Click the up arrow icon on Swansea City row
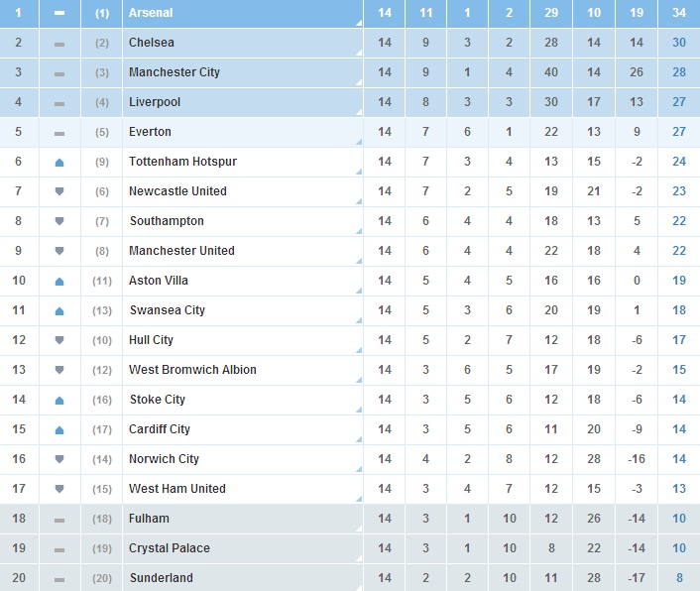The height and width of the screenshot is (591, 700). (59, 311)
